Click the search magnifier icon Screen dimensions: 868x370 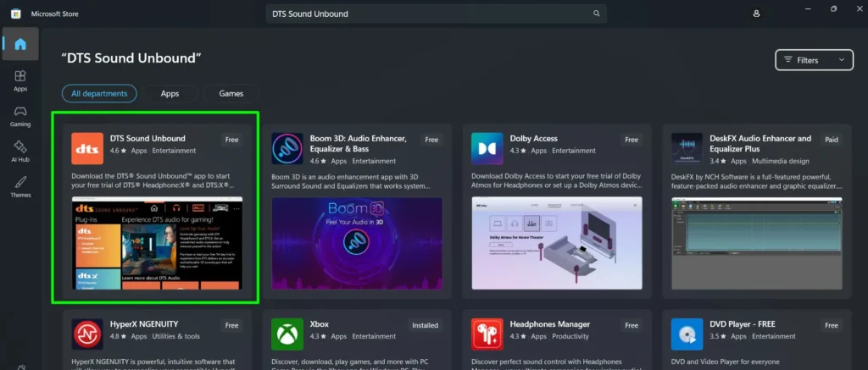(596, 14)
